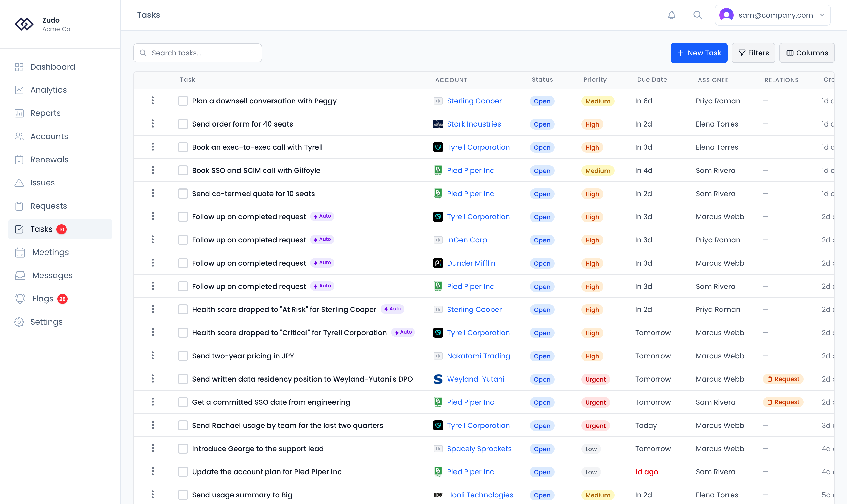Click the Zudo logo icon
847x504 pixels.
coord(24,24)
